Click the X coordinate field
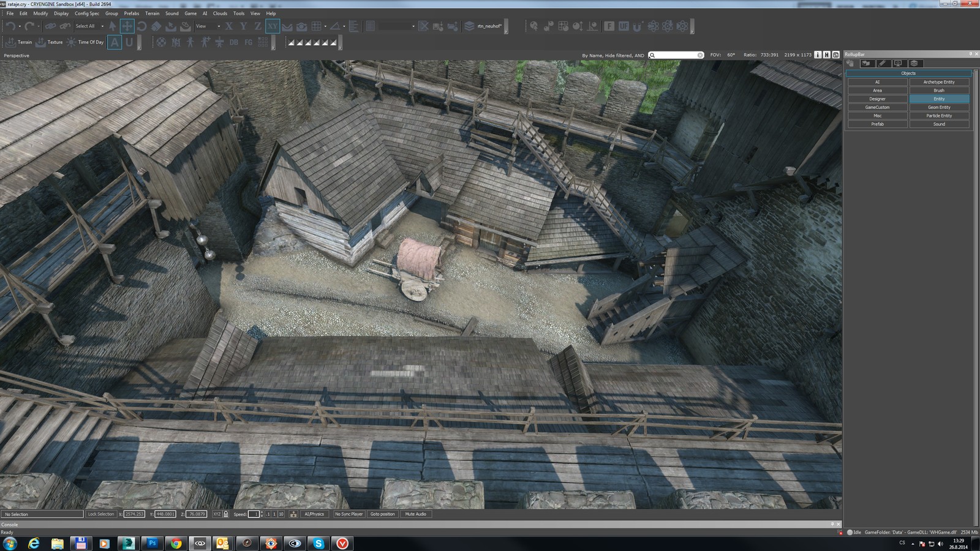 point(134,514)
